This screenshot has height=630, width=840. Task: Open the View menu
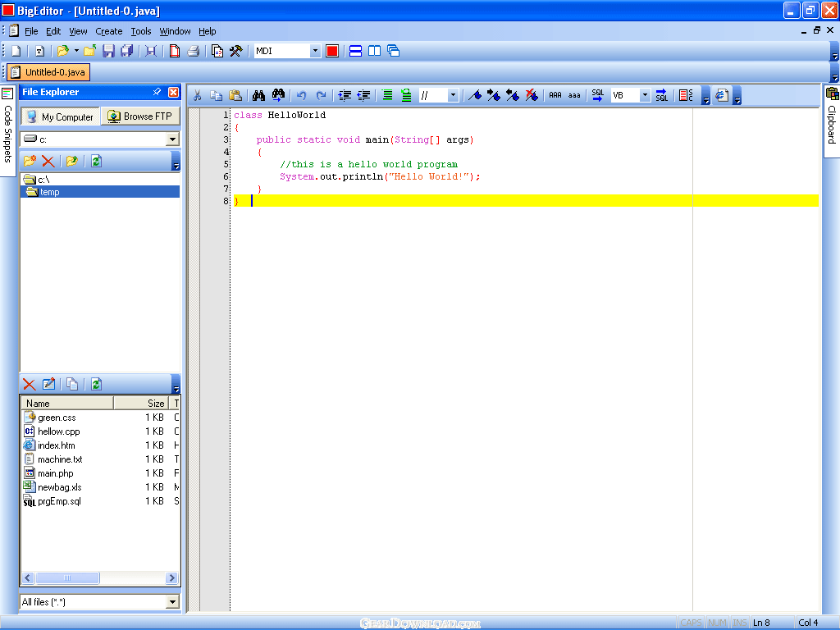click(78, 31)
